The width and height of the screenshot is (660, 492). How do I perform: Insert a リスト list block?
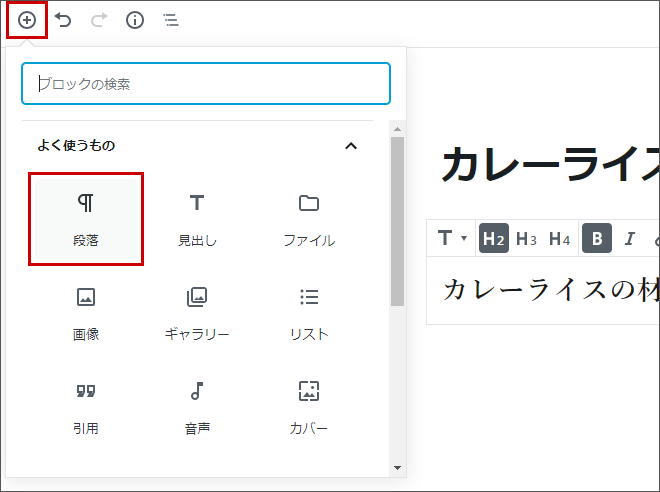coord(309,314)
